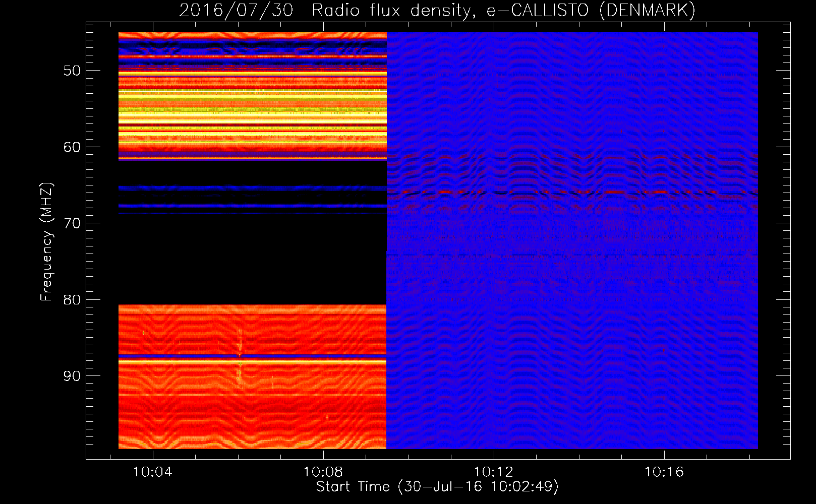Click the 90 frequency tick label

72,376
